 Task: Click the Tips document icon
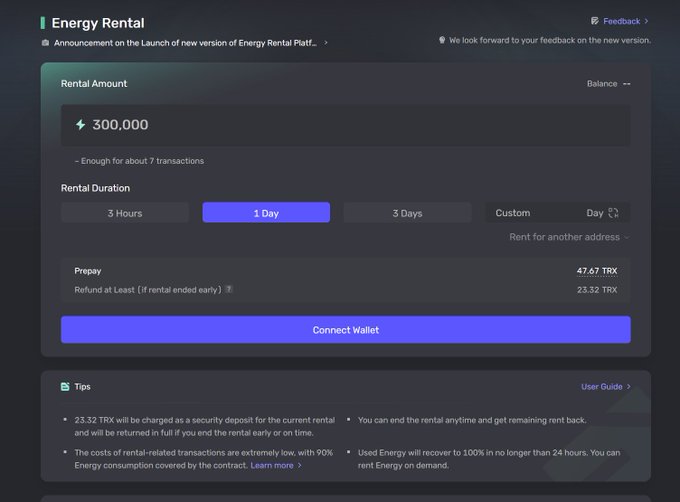[65, 387]
